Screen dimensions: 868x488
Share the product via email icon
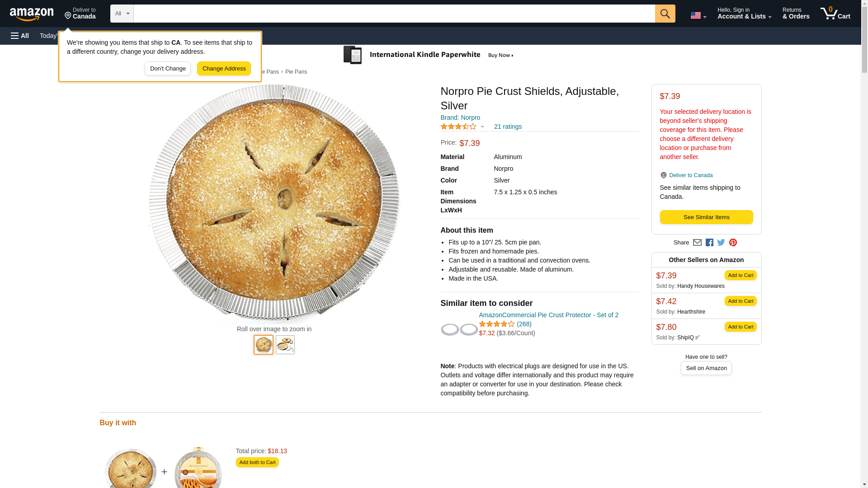697,243
